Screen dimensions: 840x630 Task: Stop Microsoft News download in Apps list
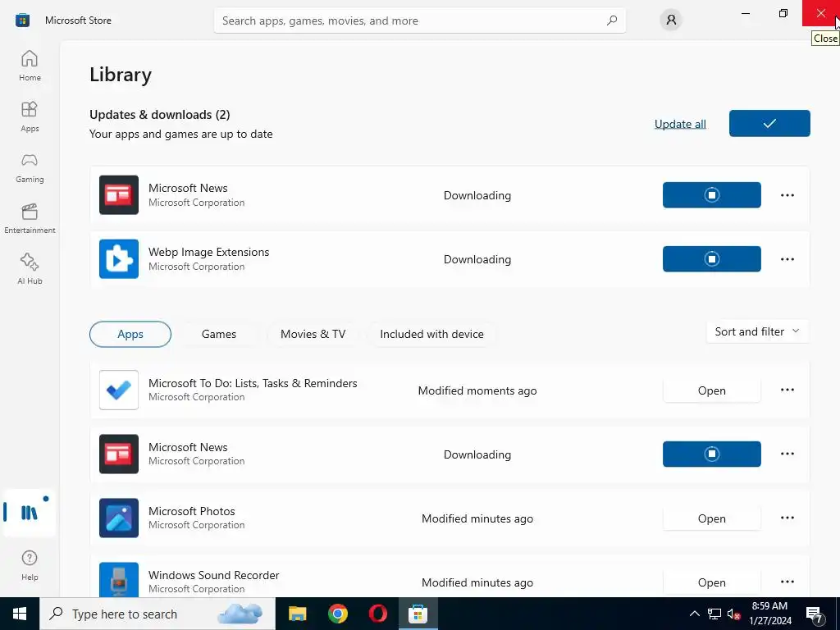pos(711,454)
